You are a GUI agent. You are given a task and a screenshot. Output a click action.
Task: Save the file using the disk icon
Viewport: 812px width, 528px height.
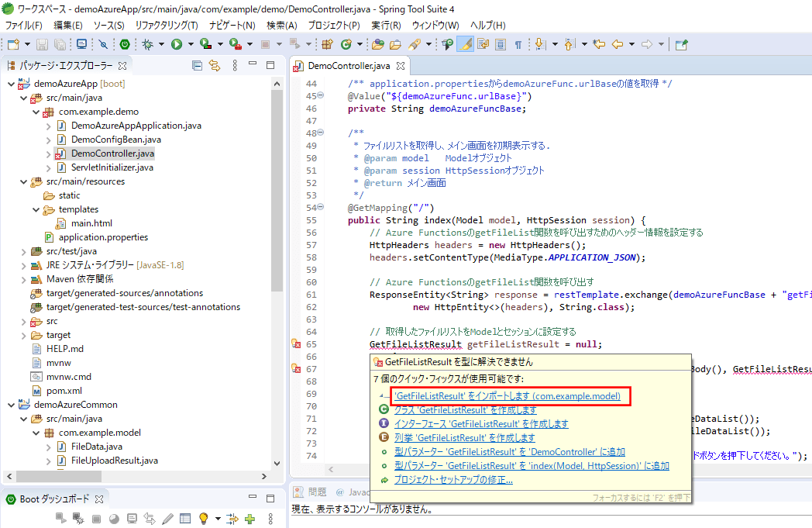[42, 44]
